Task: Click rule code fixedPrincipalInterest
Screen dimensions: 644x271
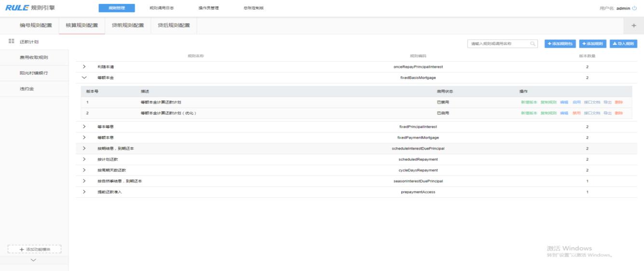Action: pyautogui.click(x=418, y=126)
